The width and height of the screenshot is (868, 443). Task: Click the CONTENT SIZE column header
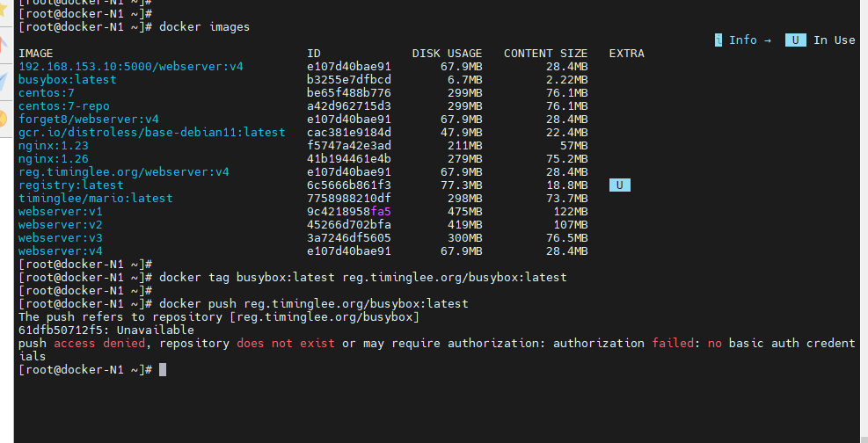click(x=545, y=53)
